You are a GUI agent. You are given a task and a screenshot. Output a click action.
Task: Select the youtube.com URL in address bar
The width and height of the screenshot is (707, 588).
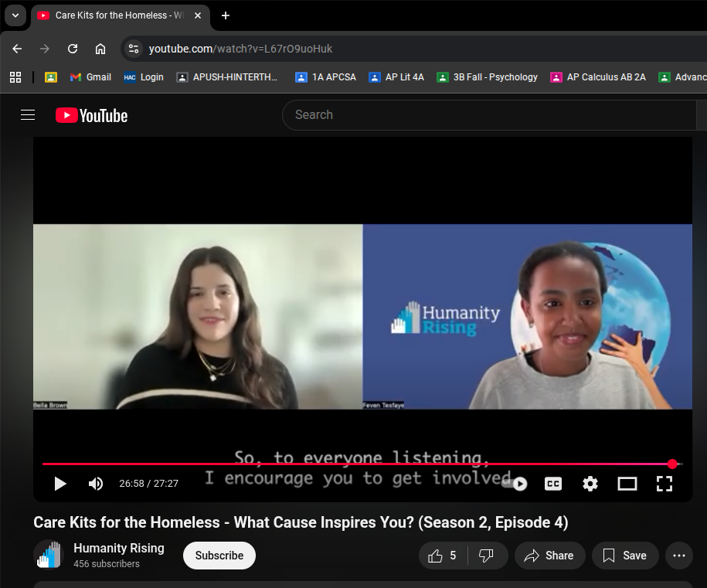tap(240, 49)
